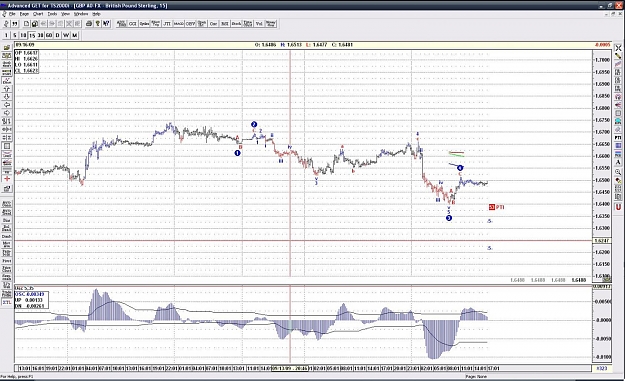The height and width of the screenshot is (381, 625).
Task: Click the OSC value readout box
Action: (x=31, y=300)
